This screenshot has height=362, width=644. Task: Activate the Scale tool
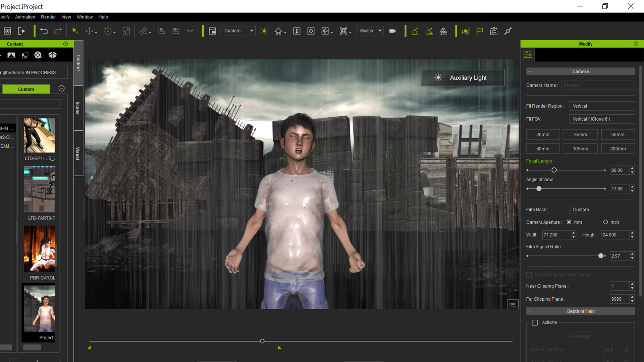pyautogui.click(x=126, y=31)
